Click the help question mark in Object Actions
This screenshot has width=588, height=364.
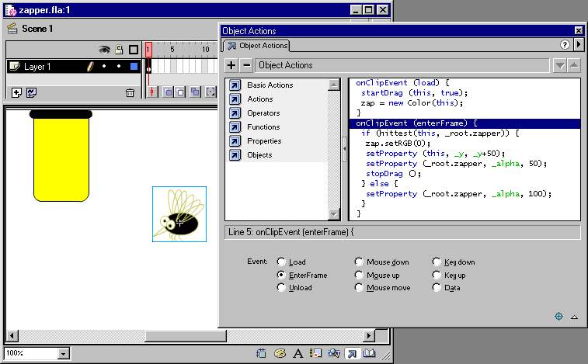click(565, 45)
